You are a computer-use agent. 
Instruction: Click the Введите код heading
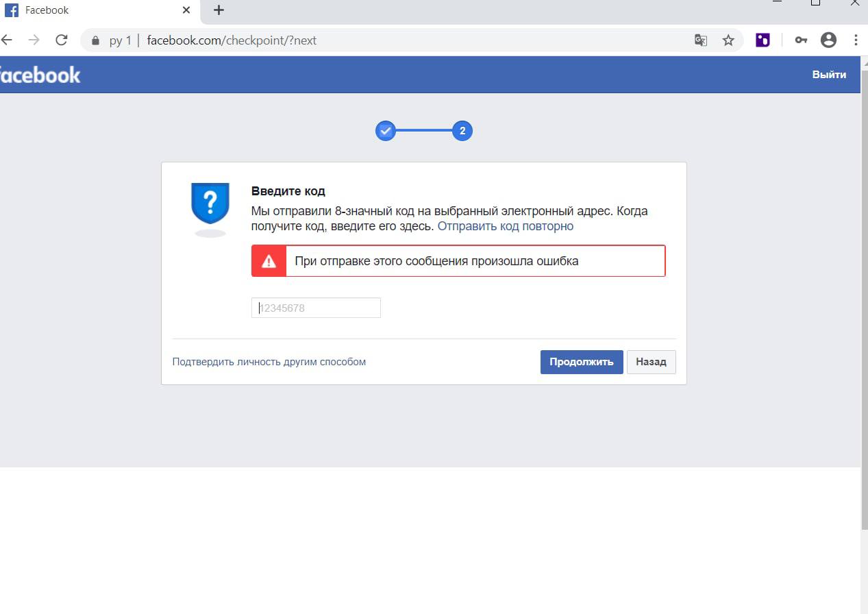(288, 191)
